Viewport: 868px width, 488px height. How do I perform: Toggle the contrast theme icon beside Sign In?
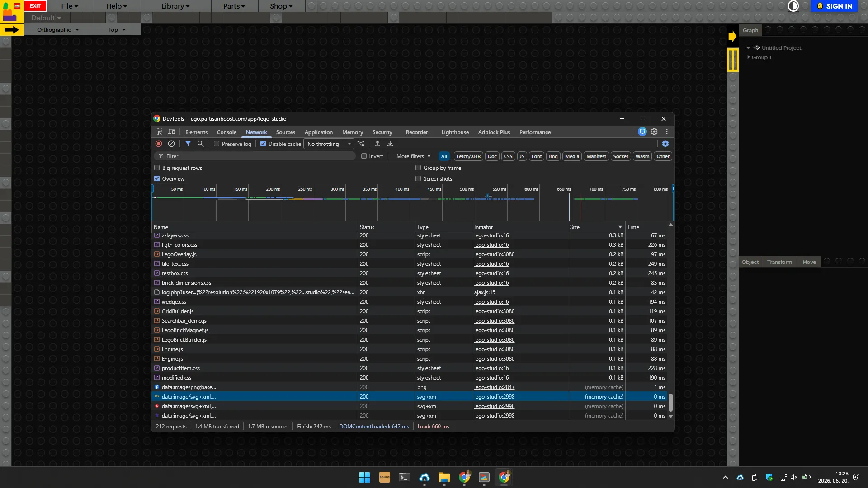[x=793, y=6]
